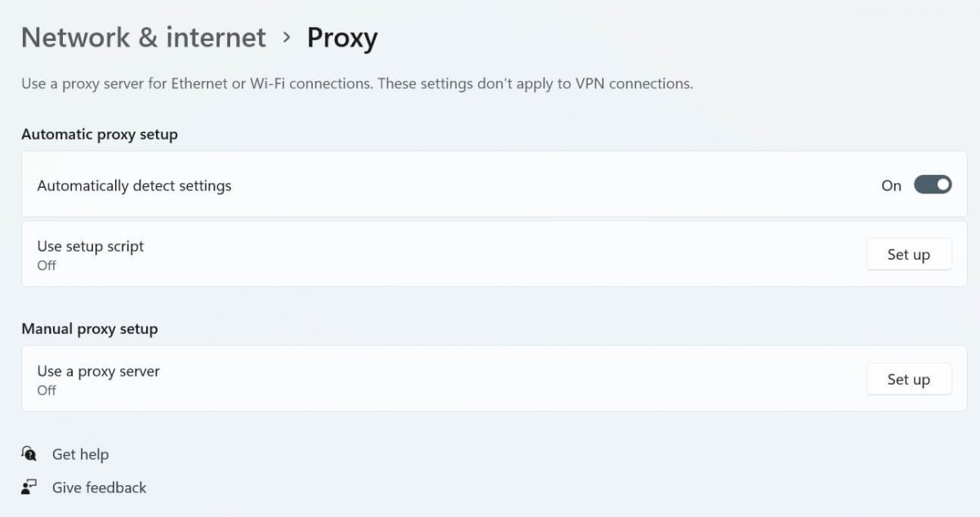Click the "Automatic proxy setup" section header
980x517 pixels.
click(99, 134)
